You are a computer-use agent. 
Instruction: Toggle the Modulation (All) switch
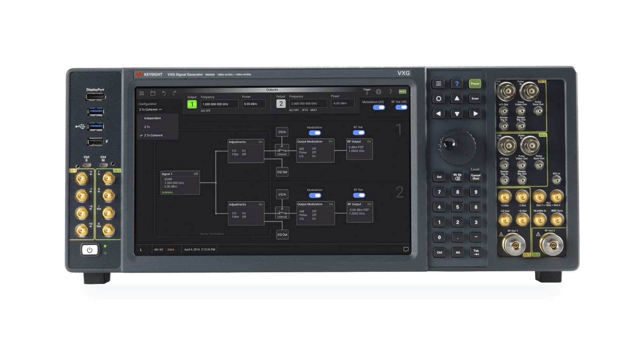coord(379,107)
